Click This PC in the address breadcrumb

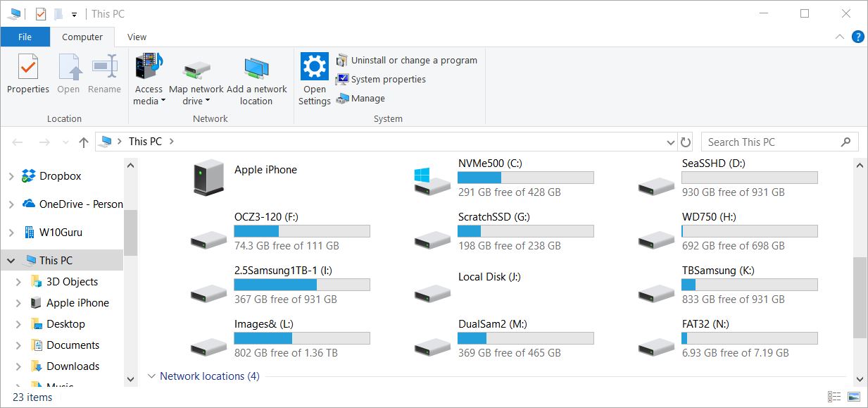[x=145, y=142]
